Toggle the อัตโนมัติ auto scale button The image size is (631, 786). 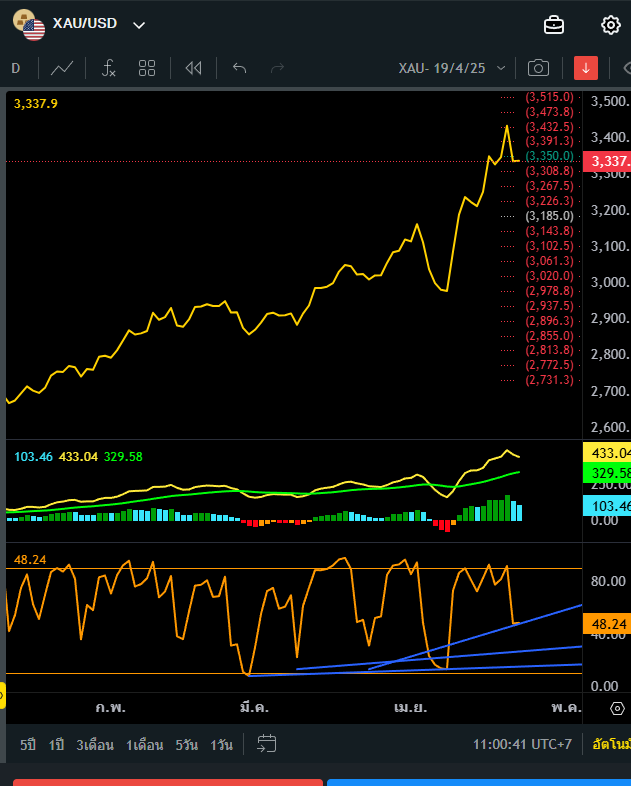tap(611, 744)
